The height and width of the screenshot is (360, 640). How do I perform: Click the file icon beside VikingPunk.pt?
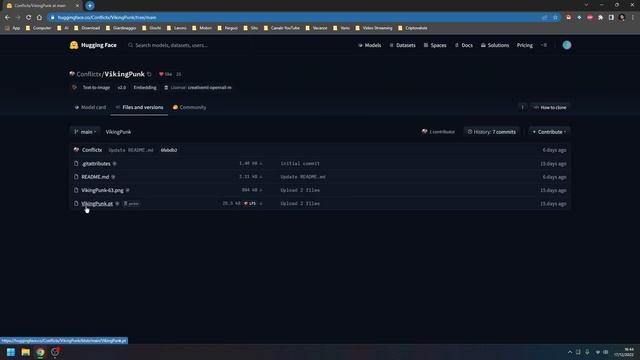76,203
